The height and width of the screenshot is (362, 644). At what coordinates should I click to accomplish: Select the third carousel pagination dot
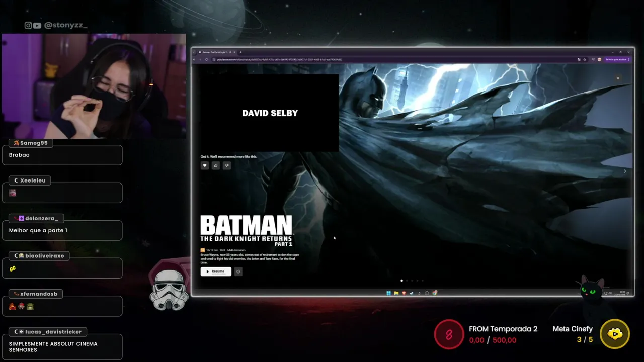point(412,281)
